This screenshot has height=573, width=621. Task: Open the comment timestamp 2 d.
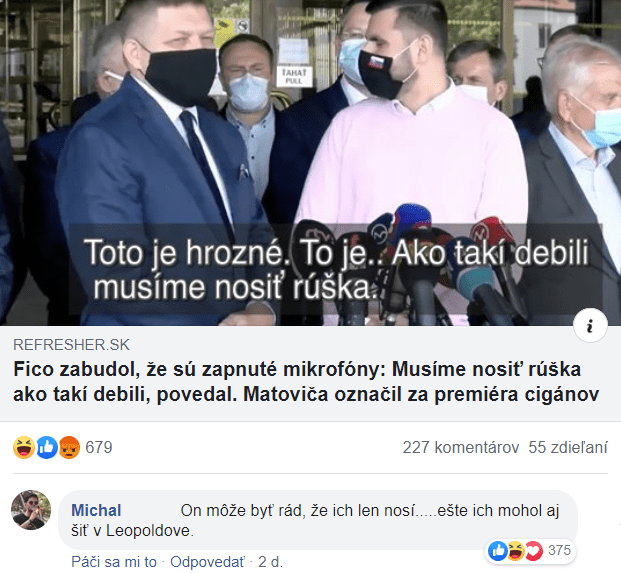[270, 562]
